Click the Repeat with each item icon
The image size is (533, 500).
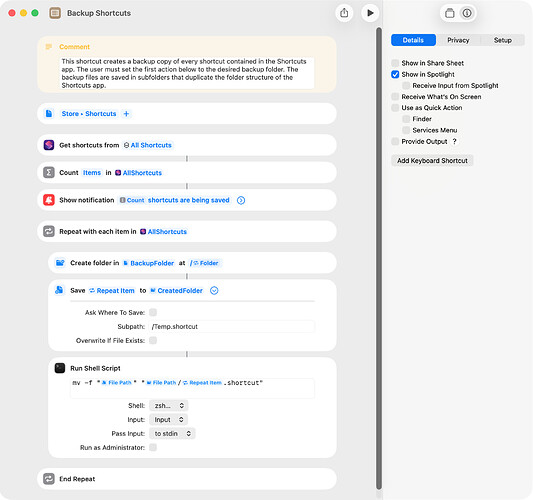pos(49,231)
